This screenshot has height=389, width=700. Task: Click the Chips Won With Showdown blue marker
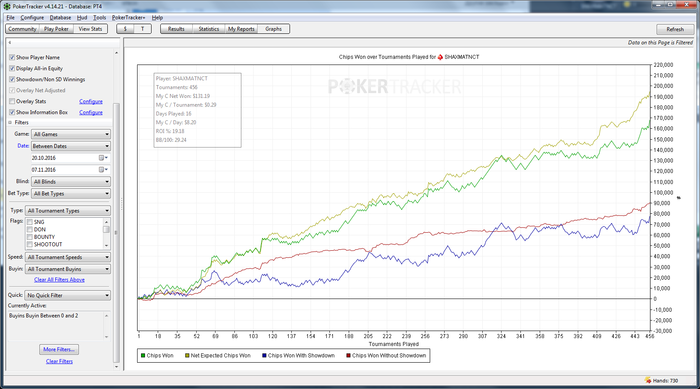click(264, 356)
